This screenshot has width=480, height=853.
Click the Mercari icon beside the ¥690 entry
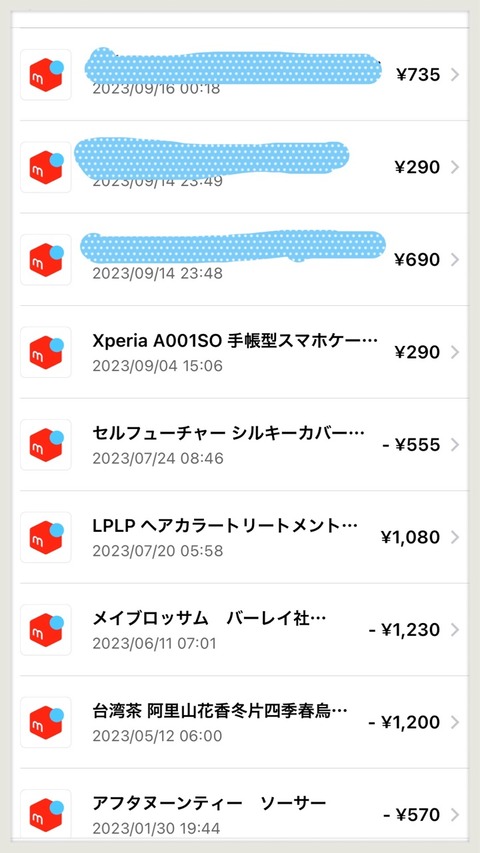pos(46,259)
